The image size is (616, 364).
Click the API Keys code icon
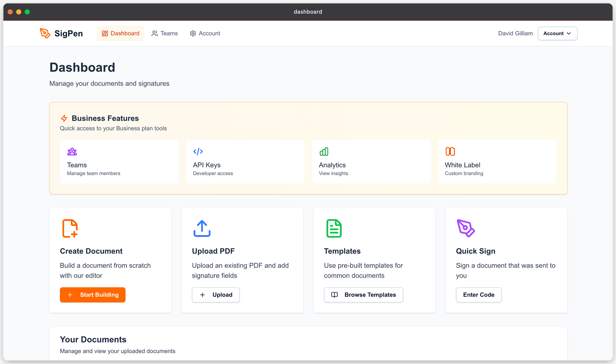coord(198,152)
